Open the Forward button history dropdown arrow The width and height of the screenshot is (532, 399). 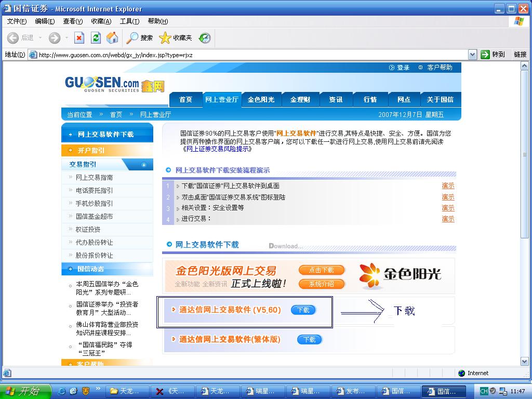tap(67, 37)
